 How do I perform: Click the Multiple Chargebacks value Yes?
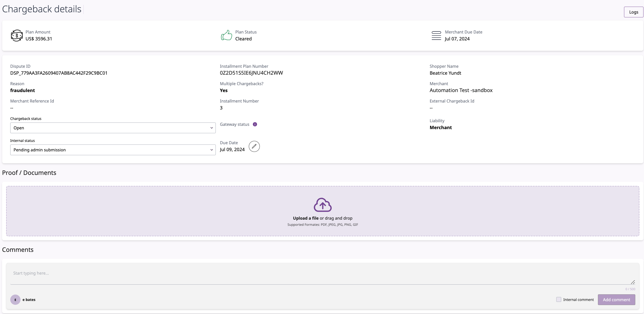pos(224,91)
